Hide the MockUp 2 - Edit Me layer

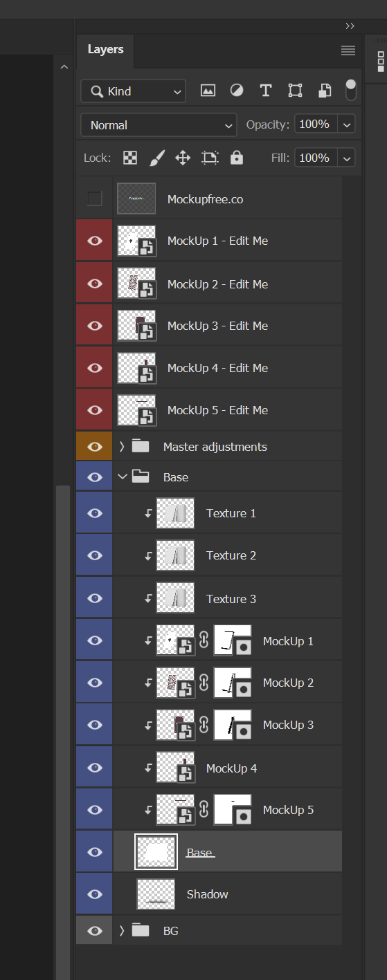point(95,284)
